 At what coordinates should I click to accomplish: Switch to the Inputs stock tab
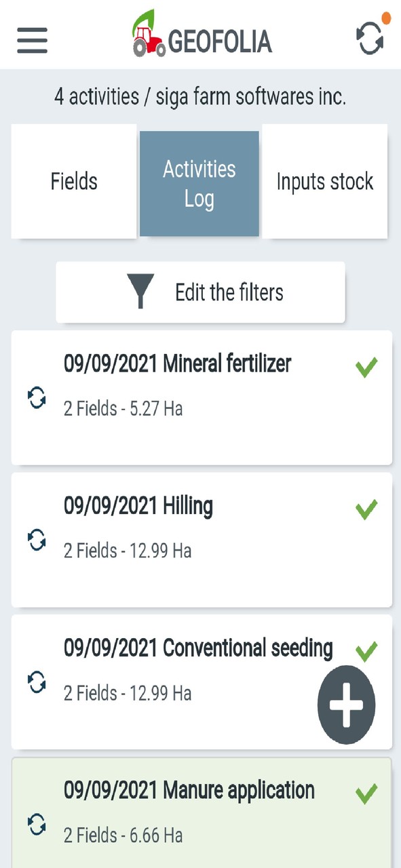(x=324, y=182)
